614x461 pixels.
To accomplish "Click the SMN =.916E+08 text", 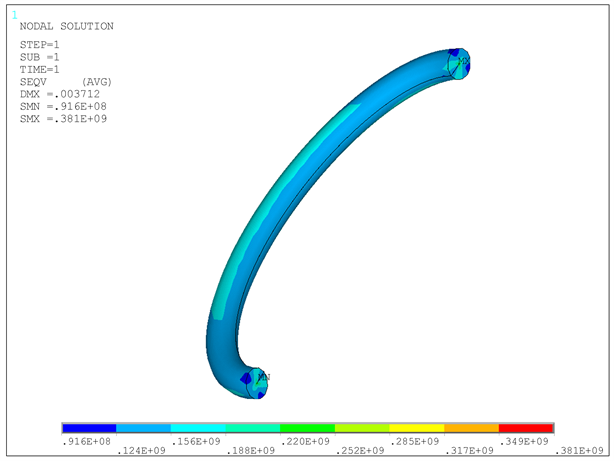I will pyautogui.click(x=63, y=107).
